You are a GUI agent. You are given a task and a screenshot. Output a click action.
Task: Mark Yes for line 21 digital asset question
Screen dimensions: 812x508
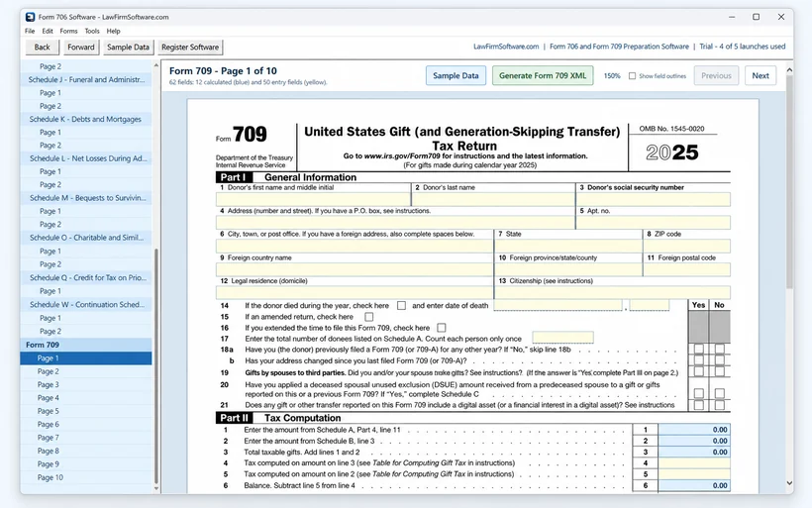point(698,405)
